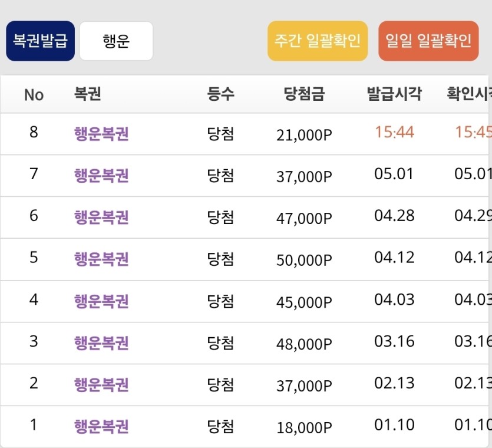Open 행운복권 link in row 6

click(101, 218)
